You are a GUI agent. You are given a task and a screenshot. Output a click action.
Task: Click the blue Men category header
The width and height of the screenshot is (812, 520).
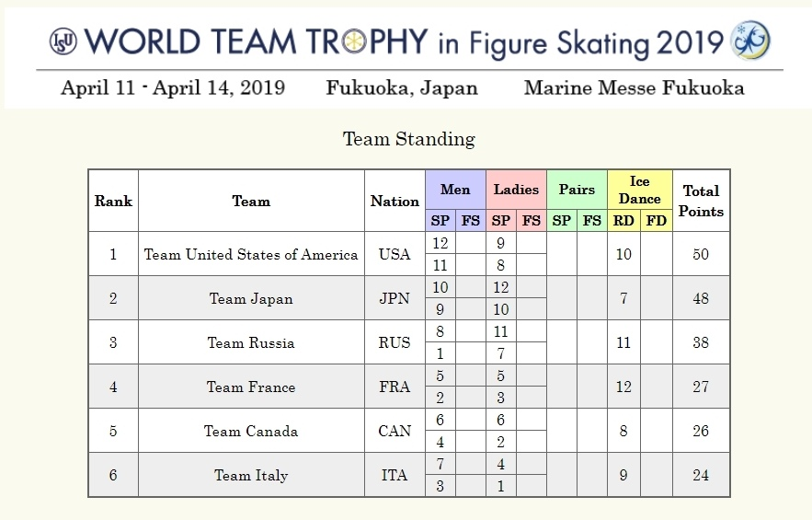pyautogui.click(x=455, y=191)
